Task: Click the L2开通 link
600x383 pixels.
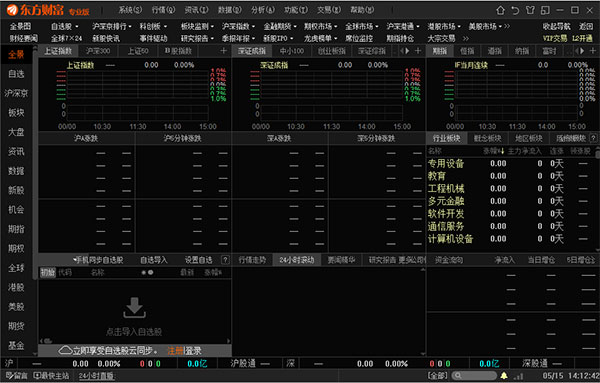Action: click(582, 38)
